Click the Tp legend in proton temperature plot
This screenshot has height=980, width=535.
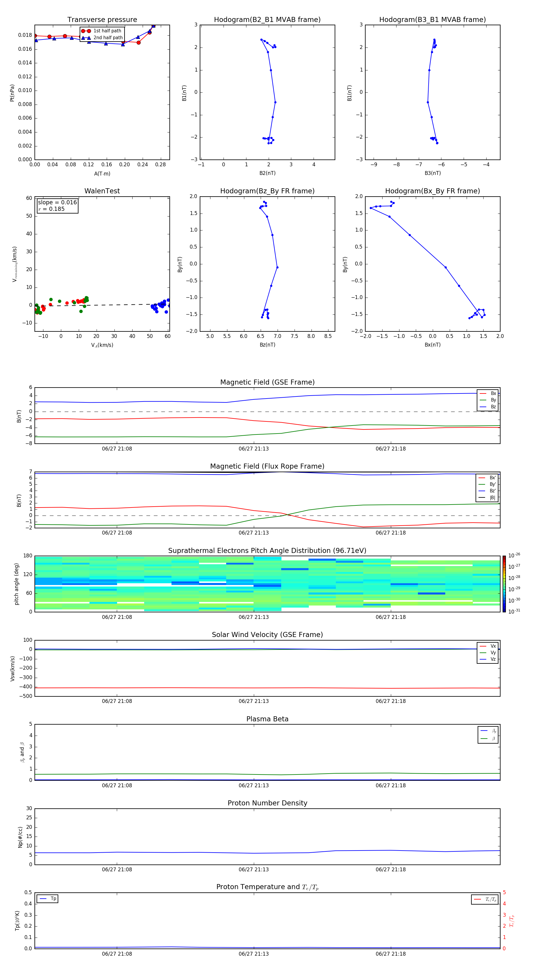(x=48, y=899)
